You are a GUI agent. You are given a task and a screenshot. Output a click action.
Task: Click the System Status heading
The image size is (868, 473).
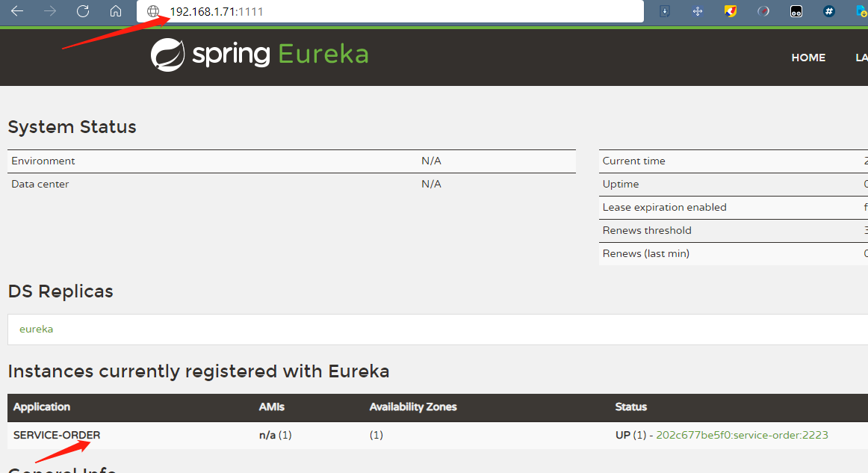[72, 127]
